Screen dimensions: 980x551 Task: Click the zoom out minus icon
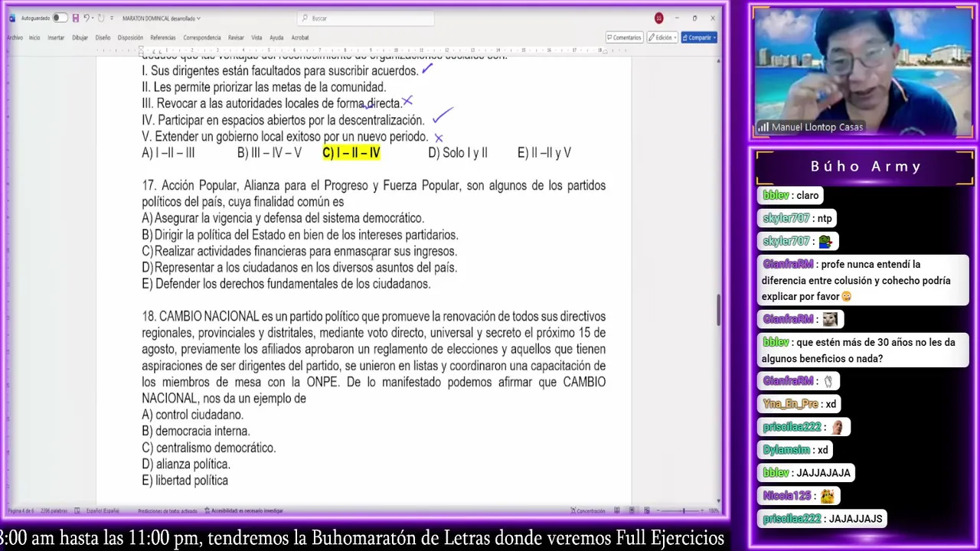coord(658,510)
